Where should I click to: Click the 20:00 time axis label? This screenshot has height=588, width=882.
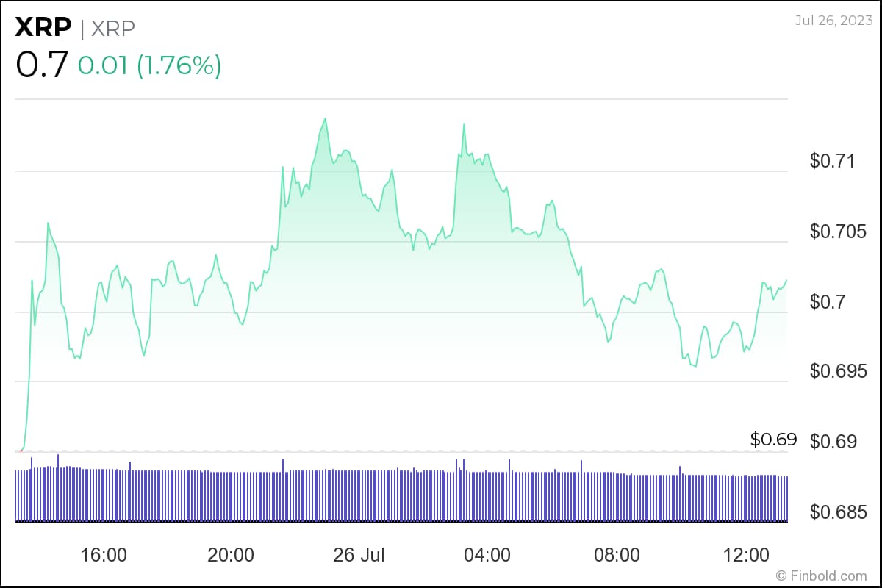tap(232, 554)
